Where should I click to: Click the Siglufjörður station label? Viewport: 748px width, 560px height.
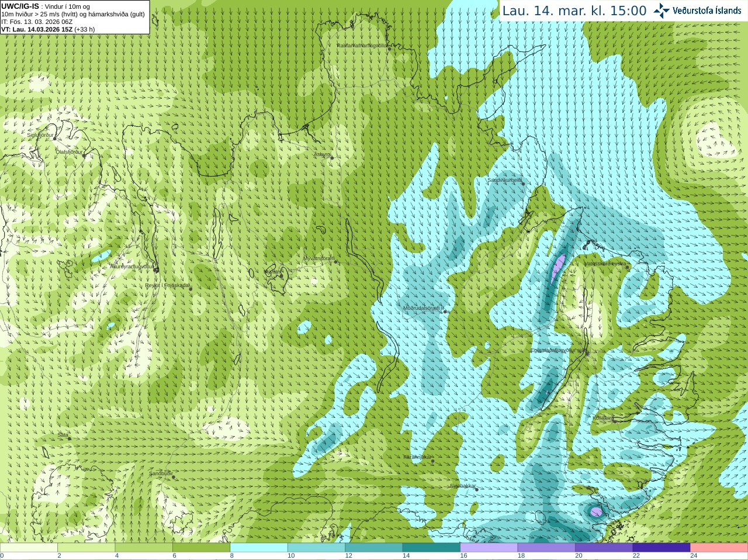pyautogui.click(x=40, y=135)
